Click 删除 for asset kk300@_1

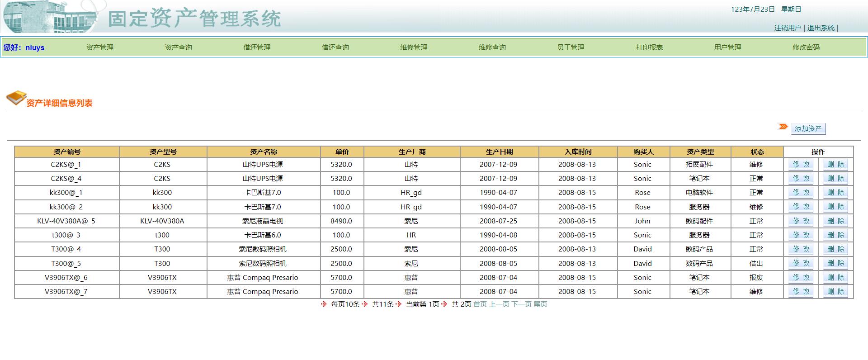(835, 193)
